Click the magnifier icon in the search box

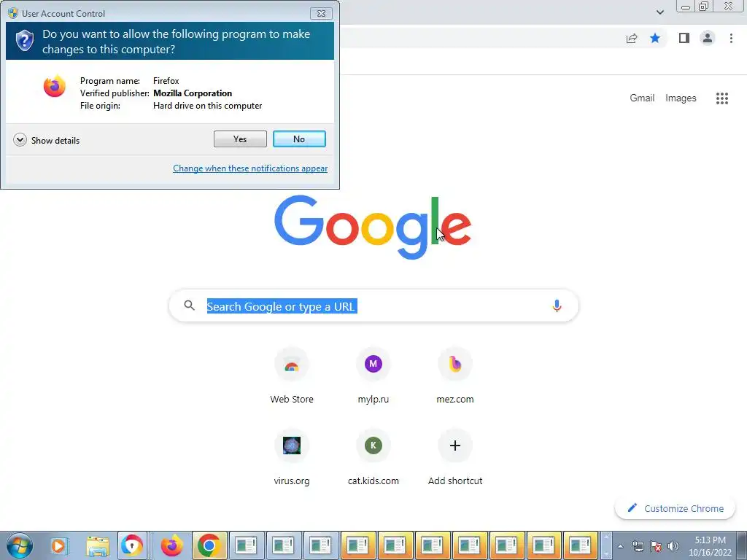(190, 306)
